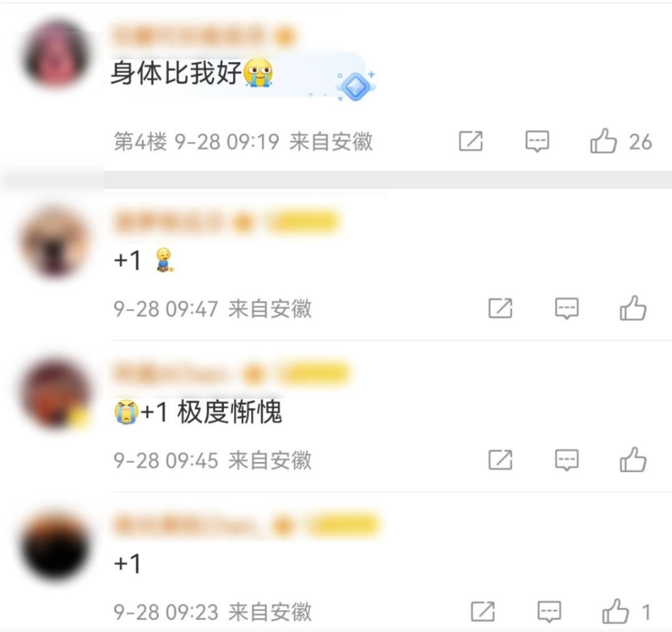Reply to the 第4楼 comment via speech-bubble icon

coord(537,141)
